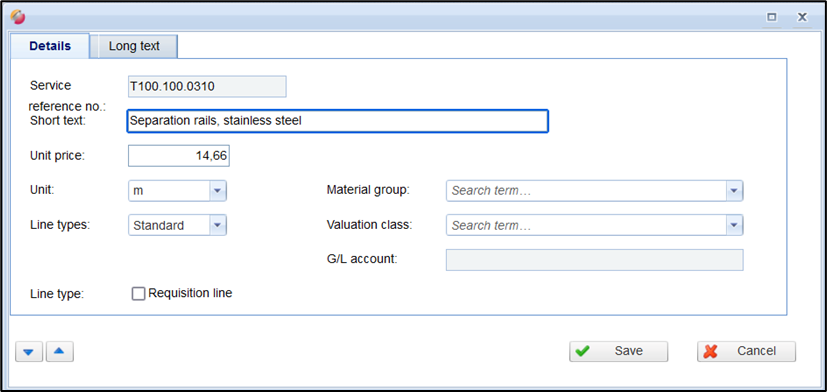Click the G/L account field
Viewport: 827px width, 392px height.
tap(594, 260)
